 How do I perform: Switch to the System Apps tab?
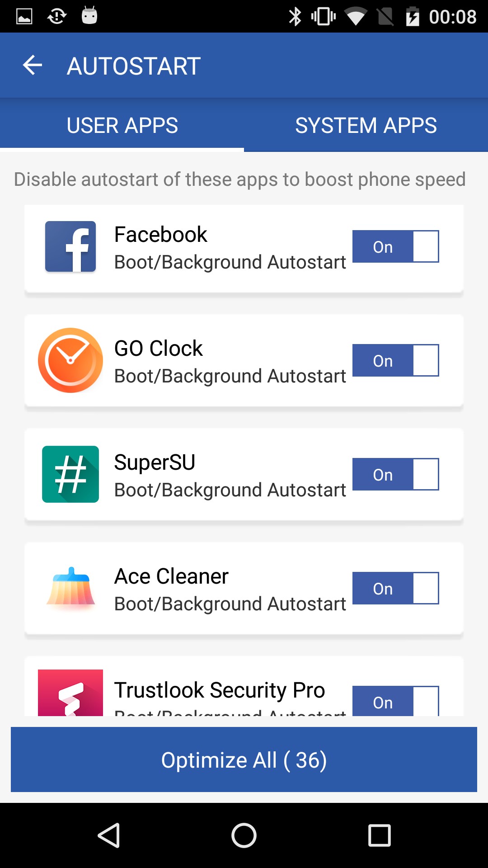[x=366, y=125]
